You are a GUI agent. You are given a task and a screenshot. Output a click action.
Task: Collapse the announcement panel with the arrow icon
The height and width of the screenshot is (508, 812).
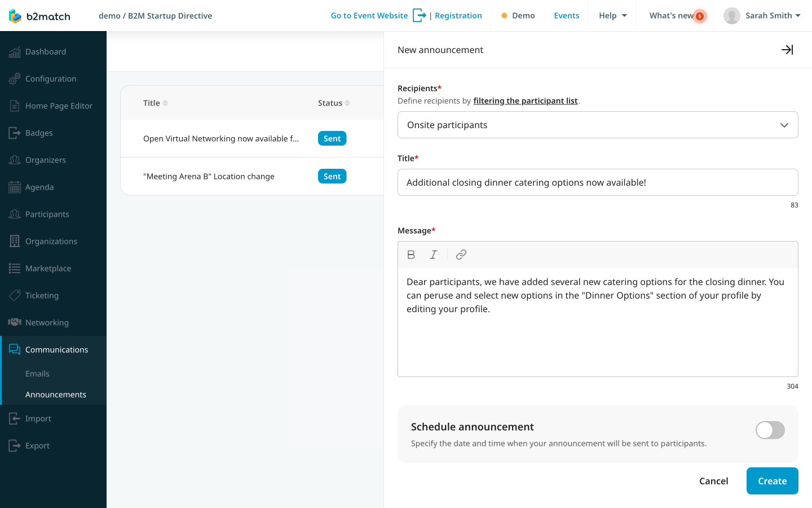point(787,50)
